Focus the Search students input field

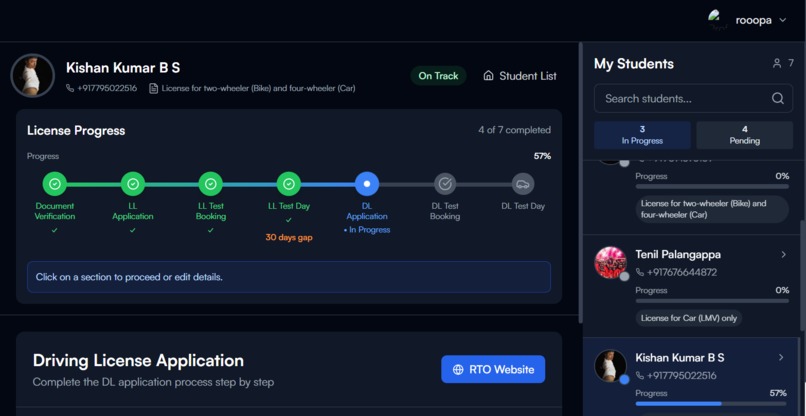point(693,98)
